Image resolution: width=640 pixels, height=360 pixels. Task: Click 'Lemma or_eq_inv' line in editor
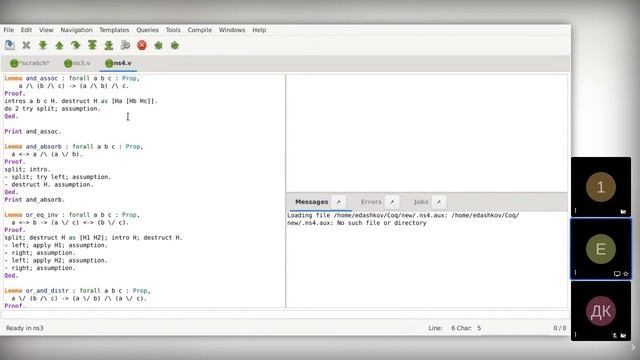coord(72,215)
